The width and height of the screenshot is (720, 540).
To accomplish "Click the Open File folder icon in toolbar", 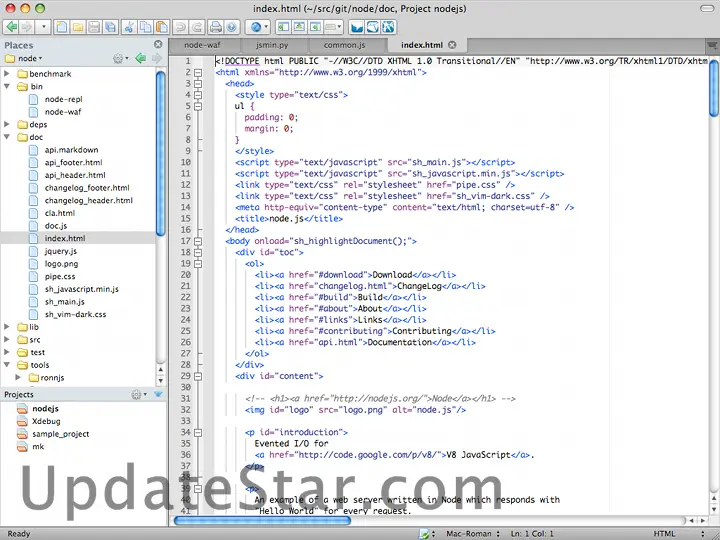I will coord(77,27).
